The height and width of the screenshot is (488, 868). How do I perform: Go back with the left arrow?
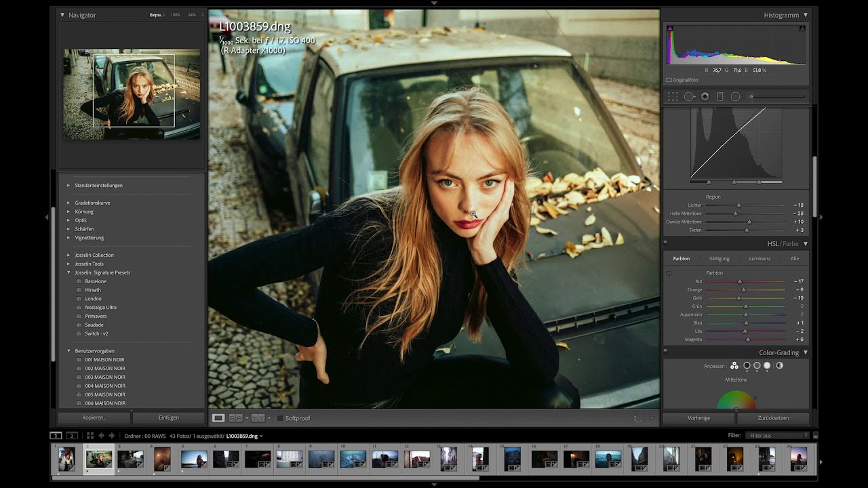[x=102, y=436]
